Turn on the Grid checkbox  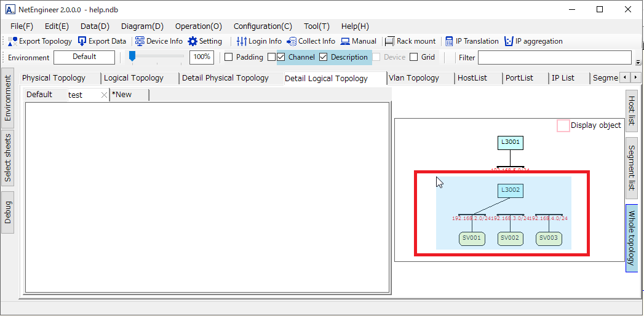[x=414, y=57]
